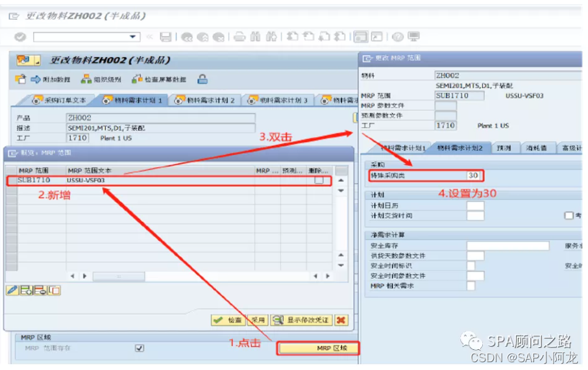The height and width of the screenshot is (370, 588).
Task: Switch to the 采购订单文本 tab
Action: point(60,100)
